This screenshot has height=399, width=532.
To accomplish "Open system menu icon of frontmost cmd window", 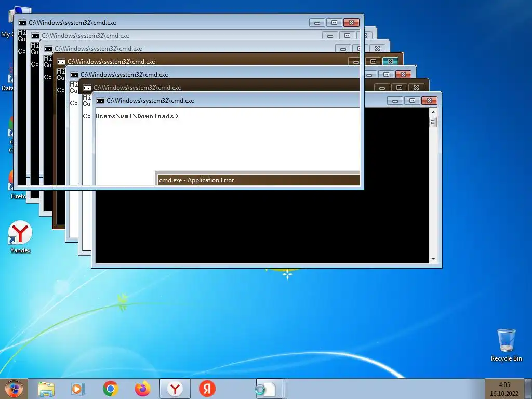I will pos(22,23).
